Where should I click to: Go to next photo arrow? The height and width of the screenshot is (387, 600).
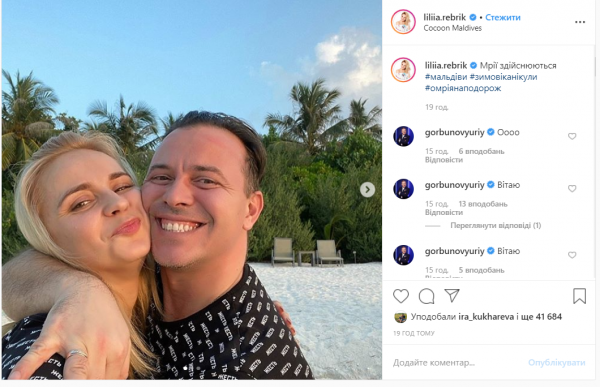(x=367, y=189)
